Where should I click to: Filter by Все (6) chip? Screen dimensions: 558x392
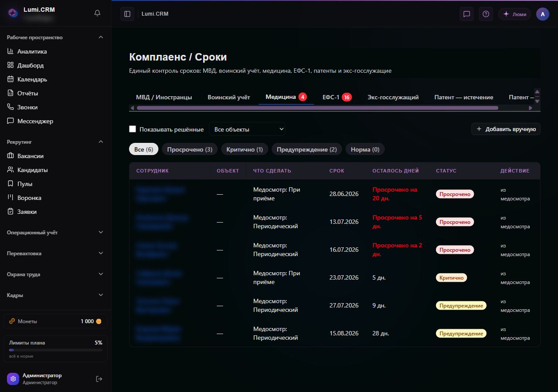(143, 149)
